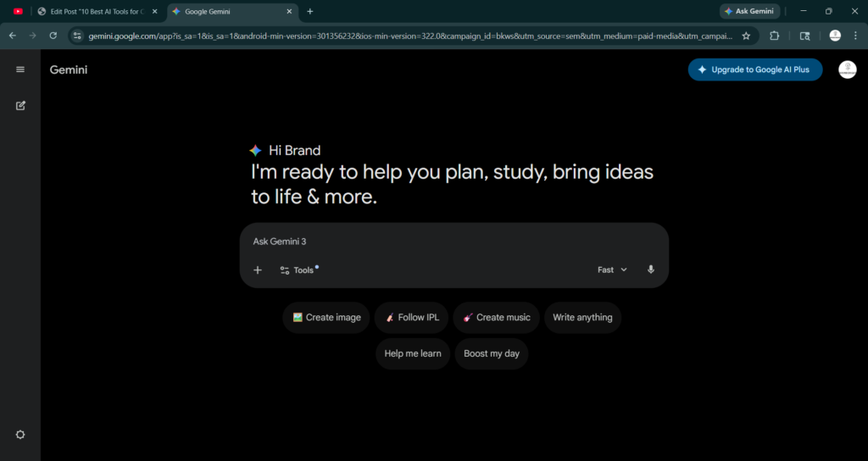Viewport: 868px width, 461px height.
Task: Expand the Fast model selector dropdown
Action: click(x=612, y=269)
